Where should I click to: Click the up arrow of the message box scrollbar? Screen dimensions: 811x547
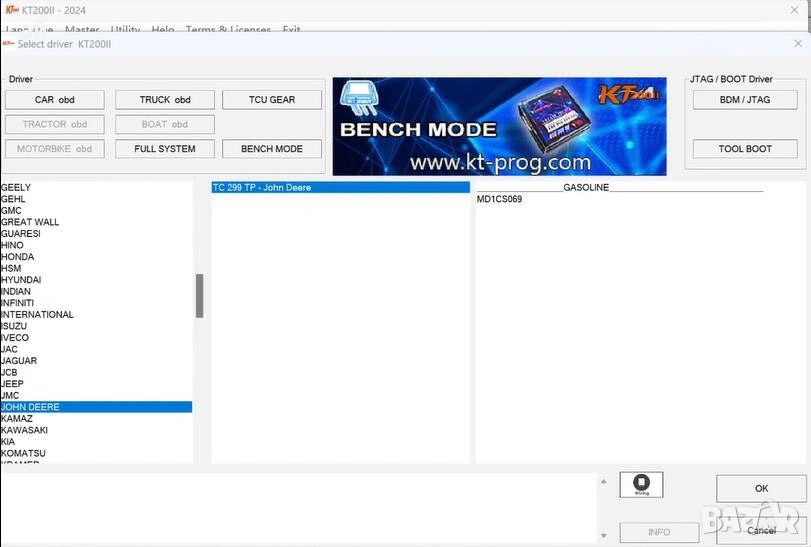(x=603, y=482)
